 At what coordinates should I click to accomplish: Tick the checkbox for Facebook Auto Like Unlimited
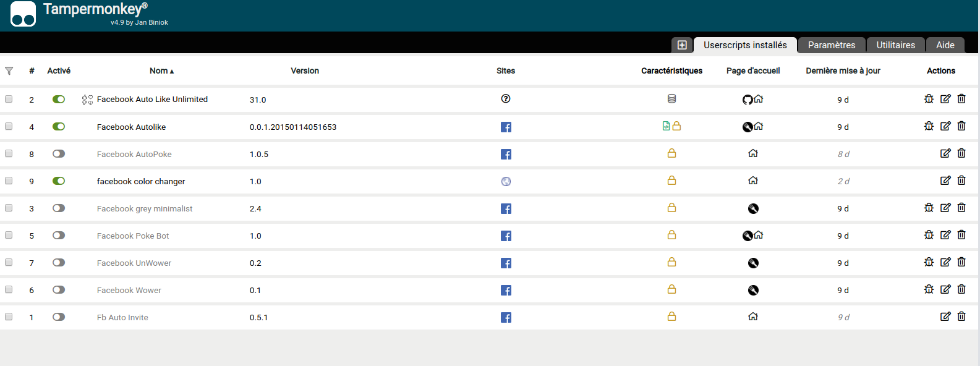point(9,99)
